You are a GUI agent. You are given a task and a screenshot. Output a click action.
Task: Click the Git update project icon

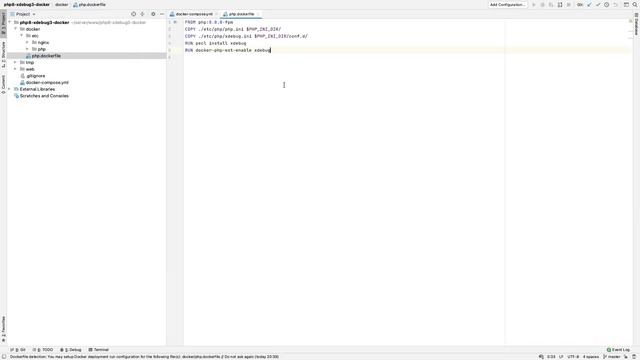589,4
